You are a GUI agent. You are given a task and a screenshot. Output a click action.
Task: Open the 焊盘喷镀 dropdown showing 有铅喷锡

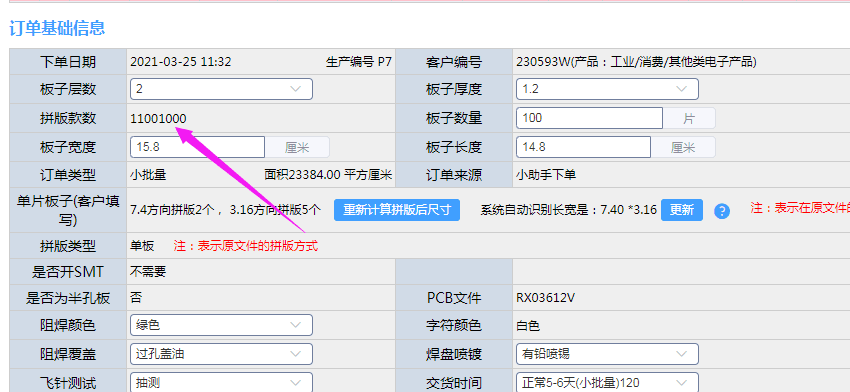click(x=607, y=354)
